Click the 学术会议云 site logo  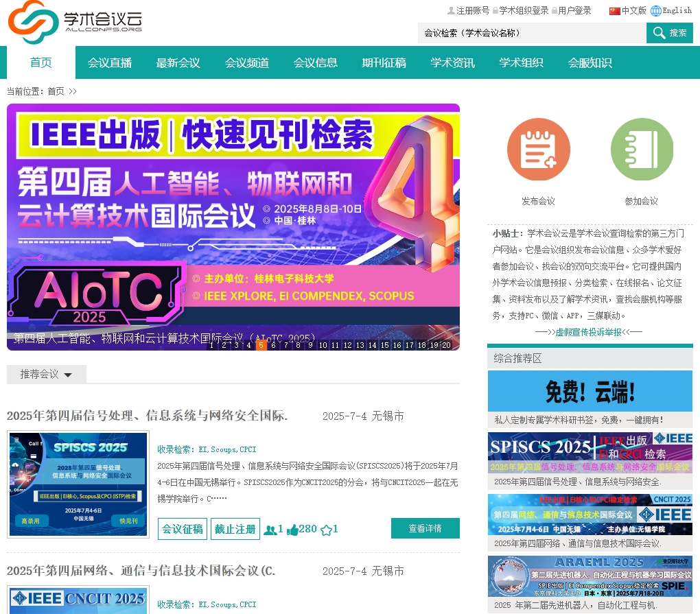coord(75,22)
